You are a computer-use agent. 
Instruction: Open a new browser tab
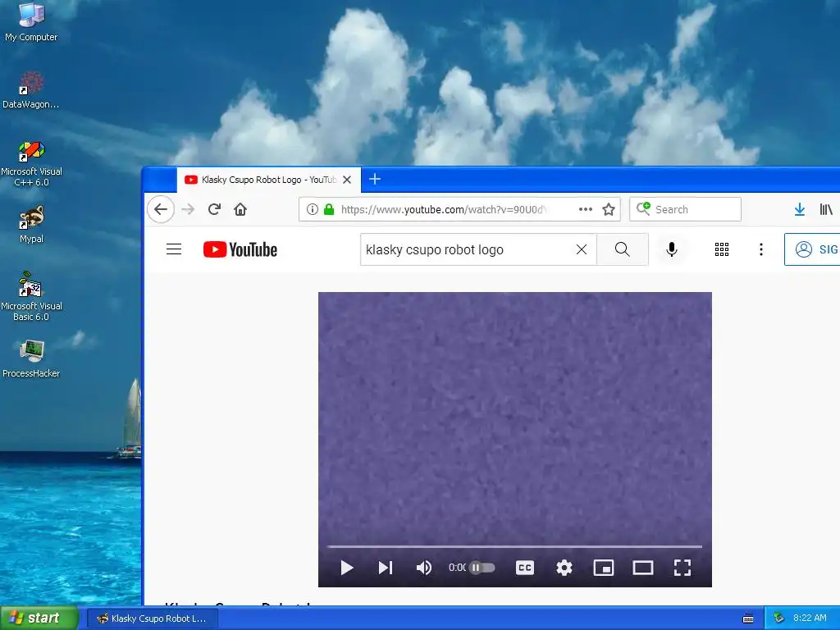pos(375,179)
